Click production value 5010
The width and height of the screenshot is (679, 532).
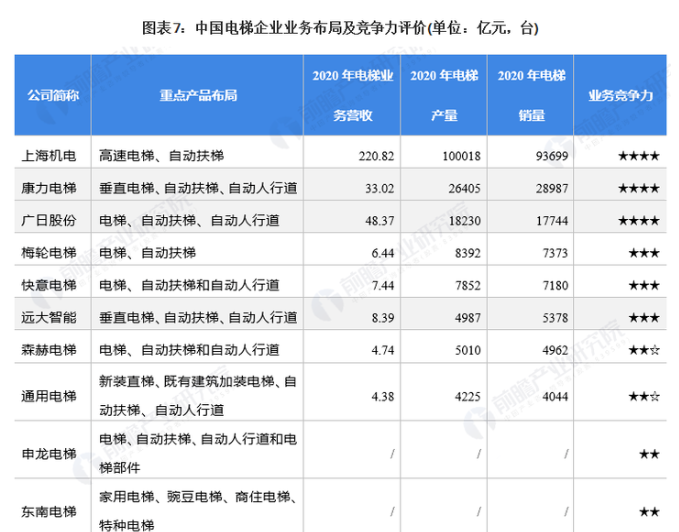click(468, 350)
